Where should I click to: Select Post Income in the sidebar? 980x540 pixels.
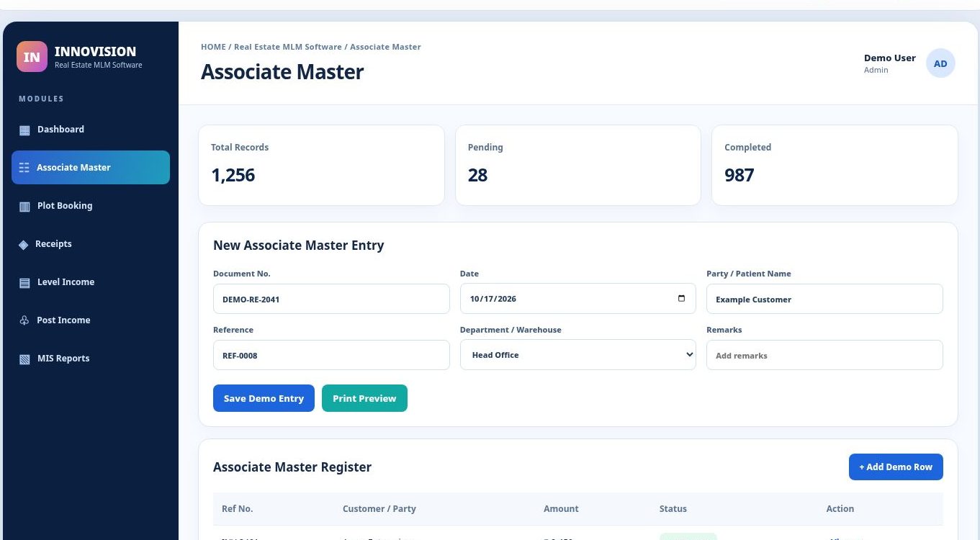click(91, 320)
